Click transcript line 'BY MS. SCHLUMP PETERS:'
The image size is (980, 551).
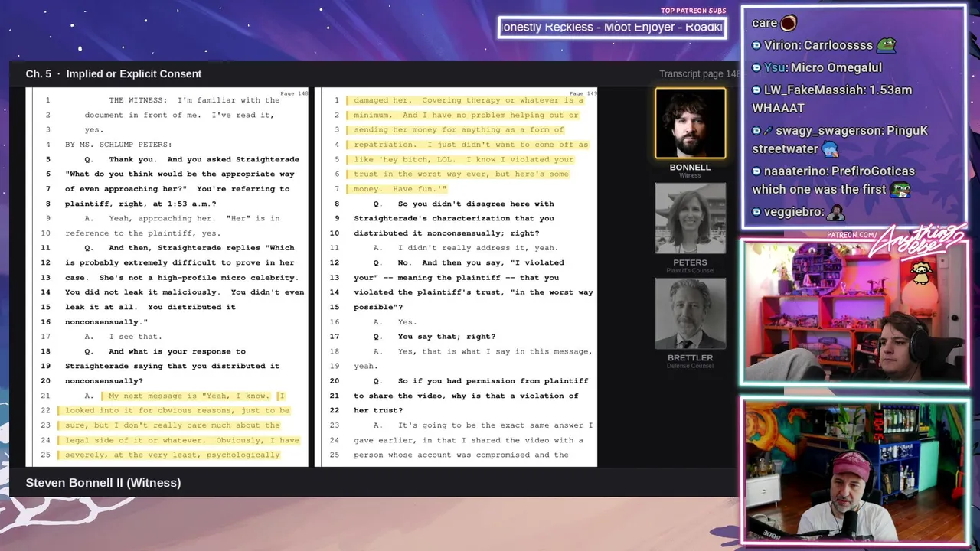(x=119, y=145)
